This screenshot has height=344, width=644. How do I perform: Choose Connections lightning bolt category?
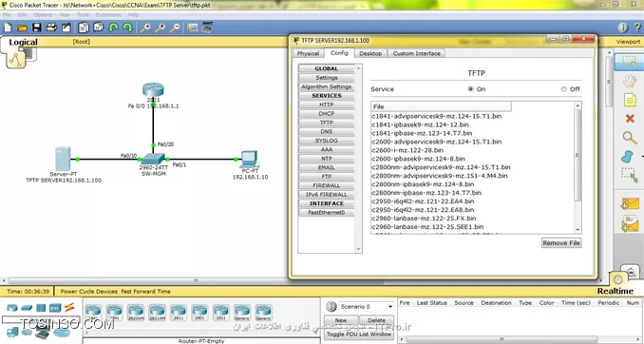click(x=69, y=307)
